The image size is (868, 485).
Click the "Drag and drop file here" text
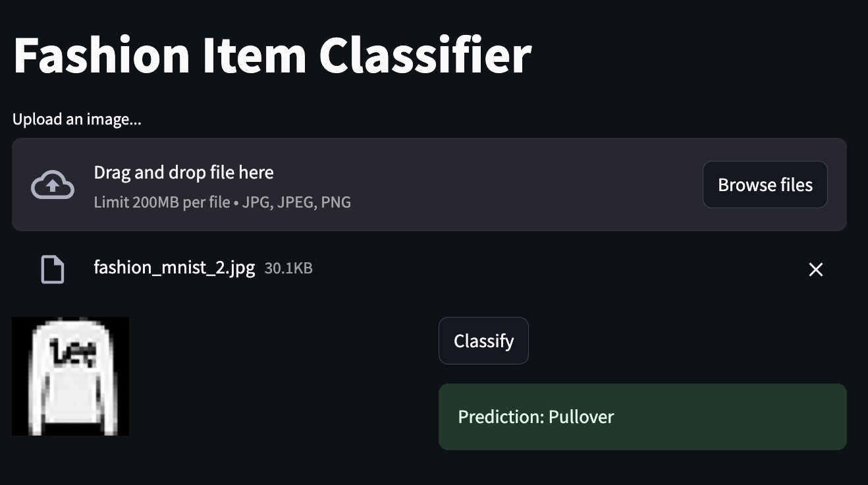pos(184,173)
